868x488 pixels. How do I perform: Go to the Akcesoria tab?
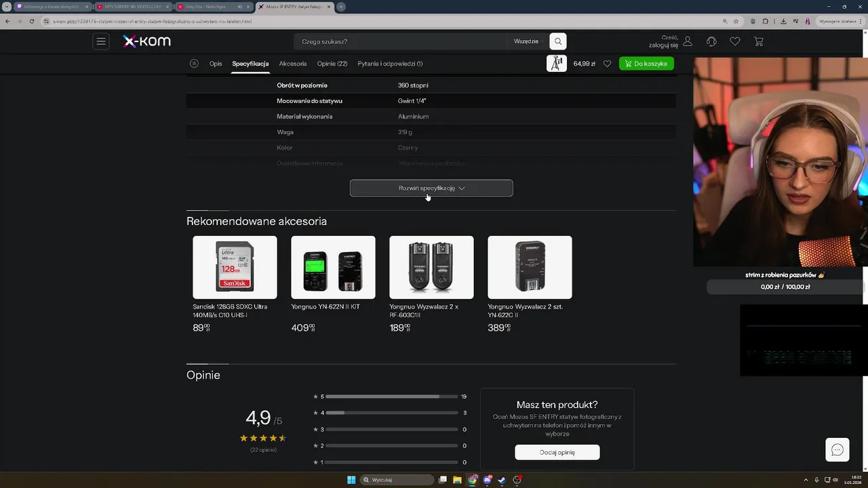pos(293,64)
